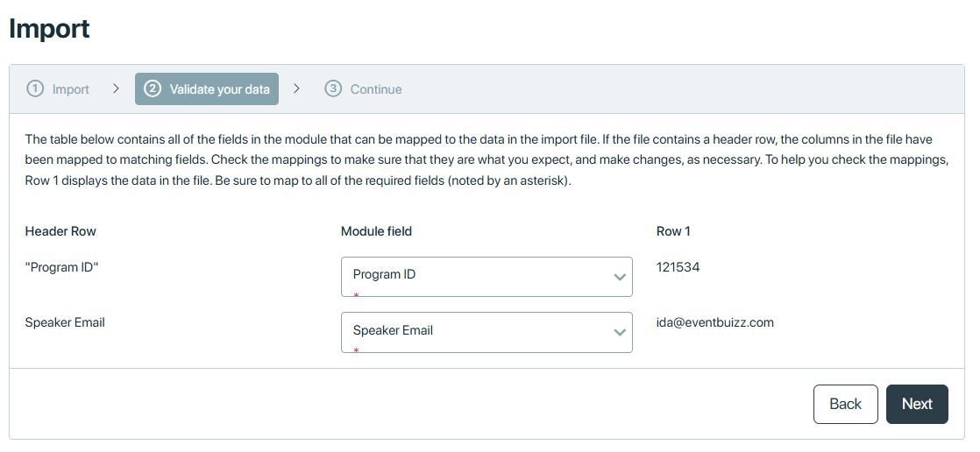The image size is (980, 452).
Task: Click arrow between Import and Validate steps
Action: [x=116, y=88]
